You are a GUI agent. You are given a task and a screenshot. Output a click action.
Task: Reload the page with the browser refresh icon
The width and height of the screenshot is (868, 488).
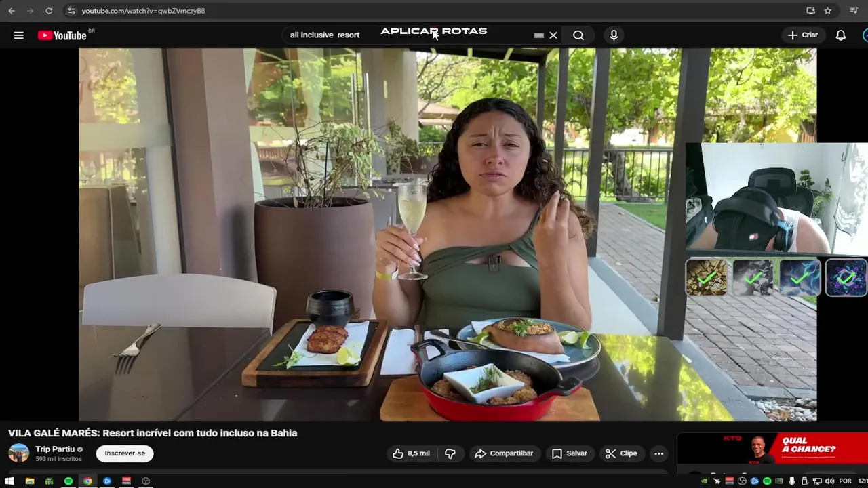(49, 11)
